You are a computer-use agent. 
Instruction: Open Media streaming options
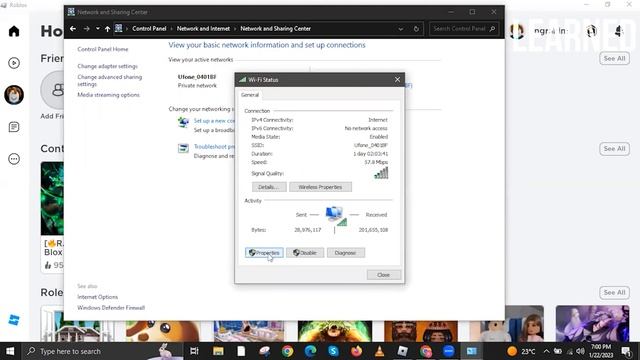click(x=109, y=95)
